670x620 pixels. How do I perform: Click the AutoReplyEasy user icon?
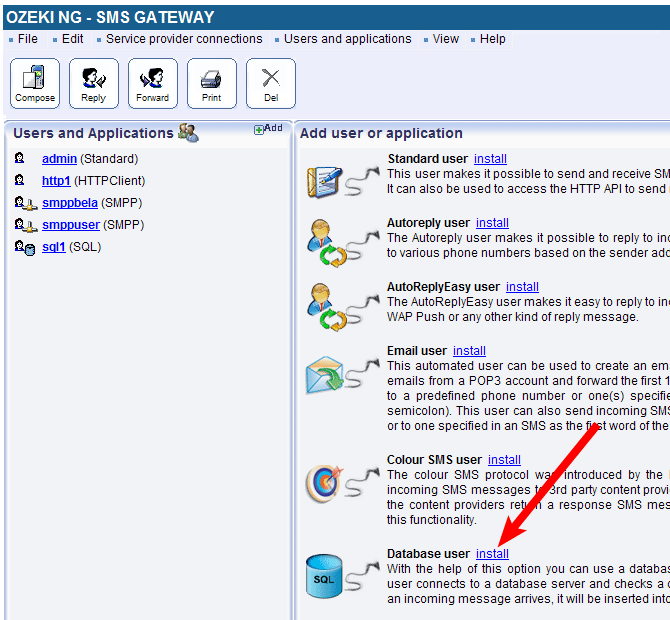pos(327,308)
